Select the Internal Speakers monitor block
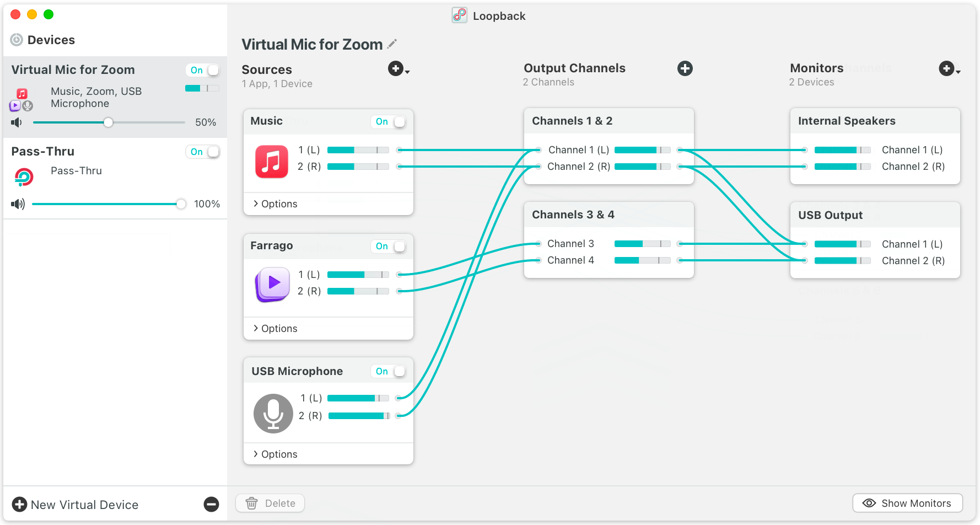The image size is (980, 525). pos(875,146)
